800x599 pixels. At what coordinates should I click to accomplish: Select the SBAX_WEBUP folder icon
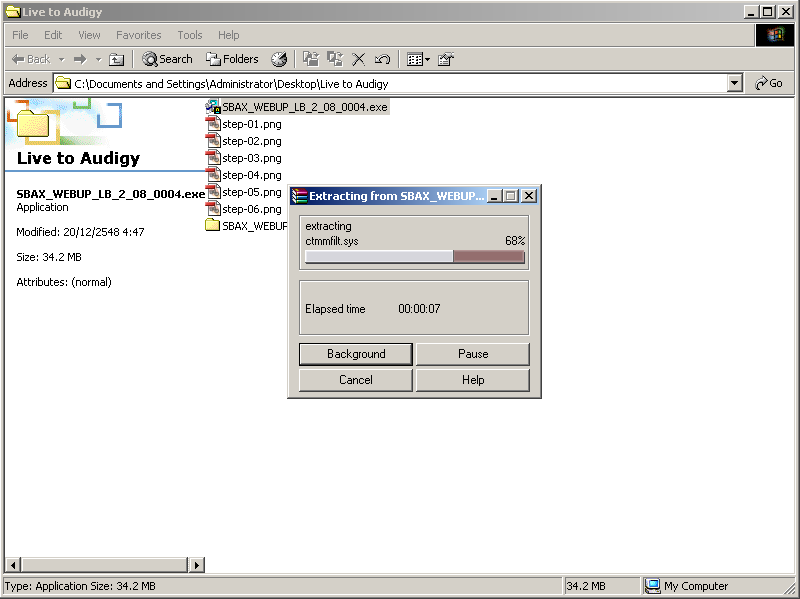[x=212, y=225]
